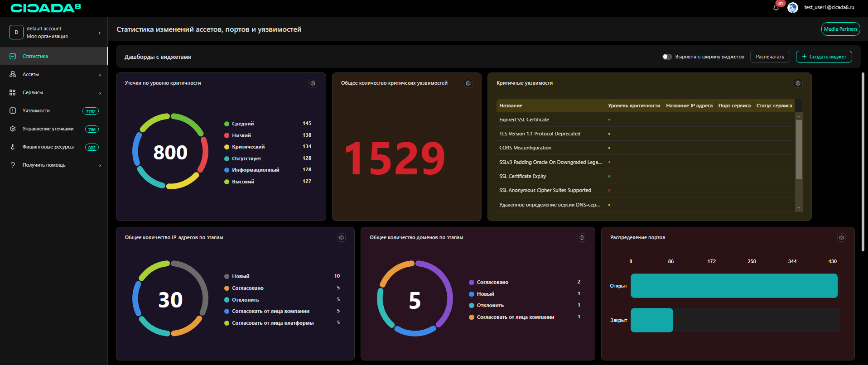Expand the Получить помощь chevron
Viewport: 868px width, 365px height.
100,165
